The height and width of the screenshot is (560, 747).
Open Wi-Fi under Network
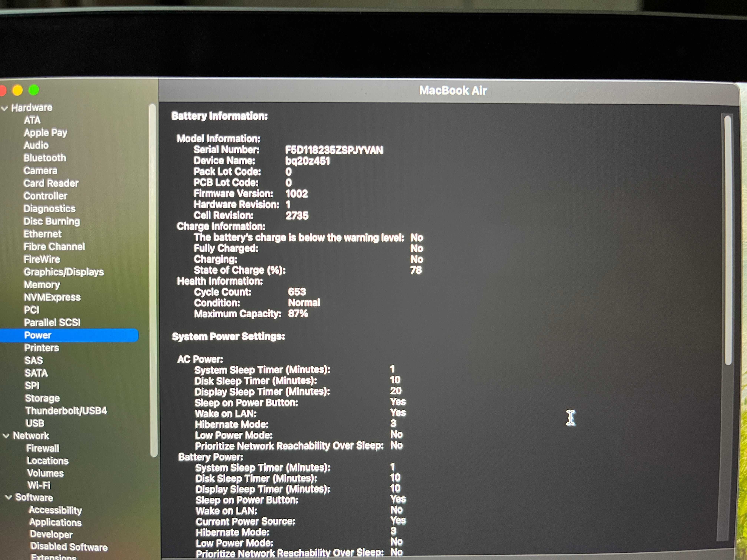[x=39, y=485]
